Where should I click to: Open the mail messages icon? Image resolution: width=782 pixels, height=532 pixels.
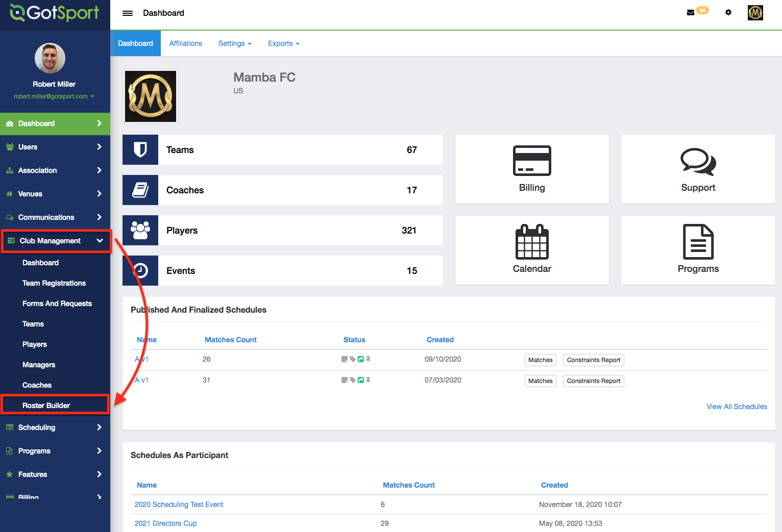(x=691, y=13)
